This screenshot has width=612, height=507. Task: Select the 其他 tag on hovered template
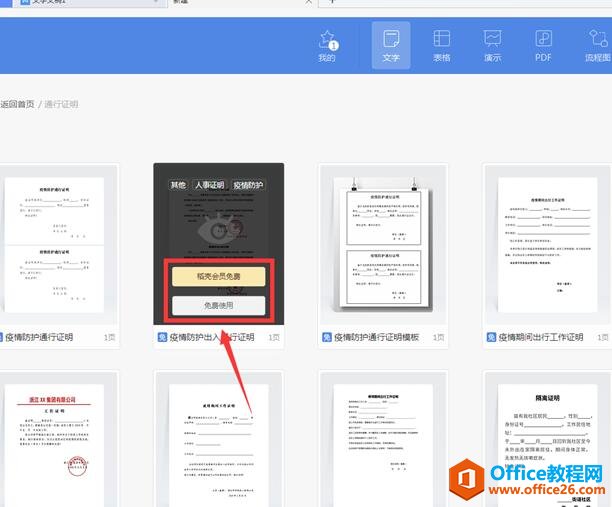tap(178, 185)
